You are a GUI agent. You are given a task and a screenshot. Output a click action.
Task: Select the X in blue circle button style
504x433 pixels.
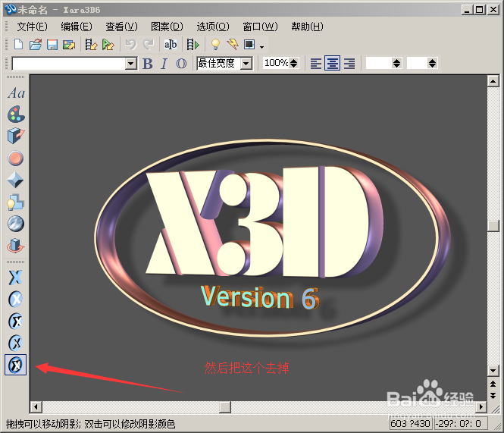click(x=15, y=300)
